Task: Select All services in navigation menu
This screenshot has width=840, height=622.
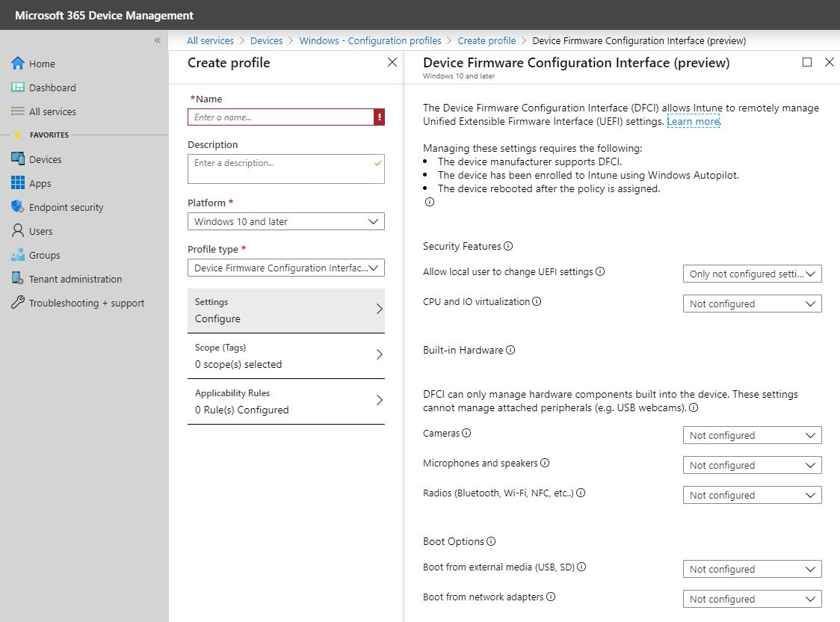Action: tap(52, 111)
